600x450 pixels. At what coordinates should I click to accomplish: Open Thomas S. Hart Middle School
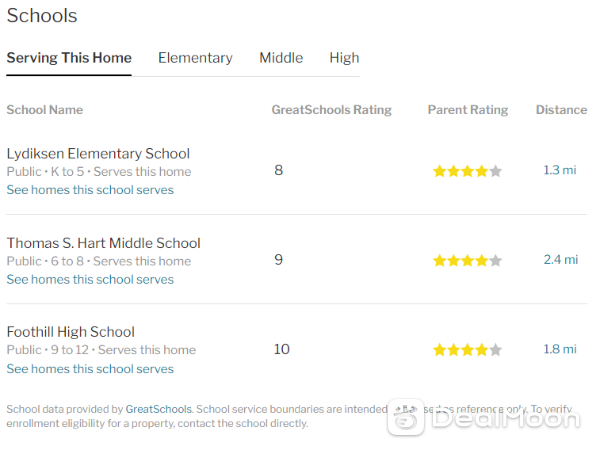pos(104,243)
